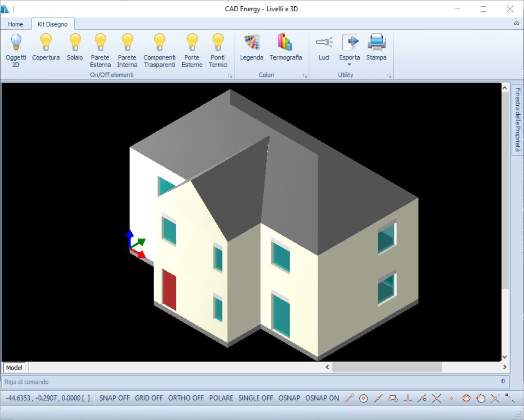Toggle Componenti Trasparenti visibility

tap(159, 50)
